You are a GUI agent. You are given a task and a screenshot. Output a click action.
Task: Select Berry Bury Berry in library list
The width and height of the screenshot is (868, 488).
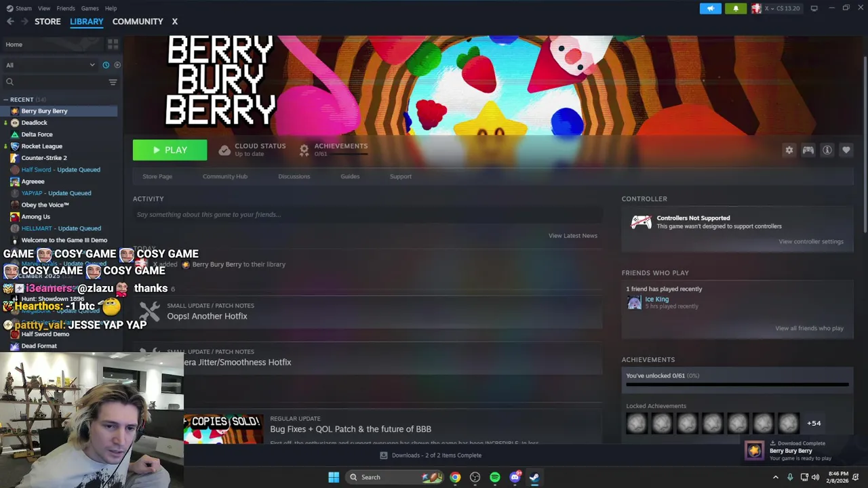point(59,111)
